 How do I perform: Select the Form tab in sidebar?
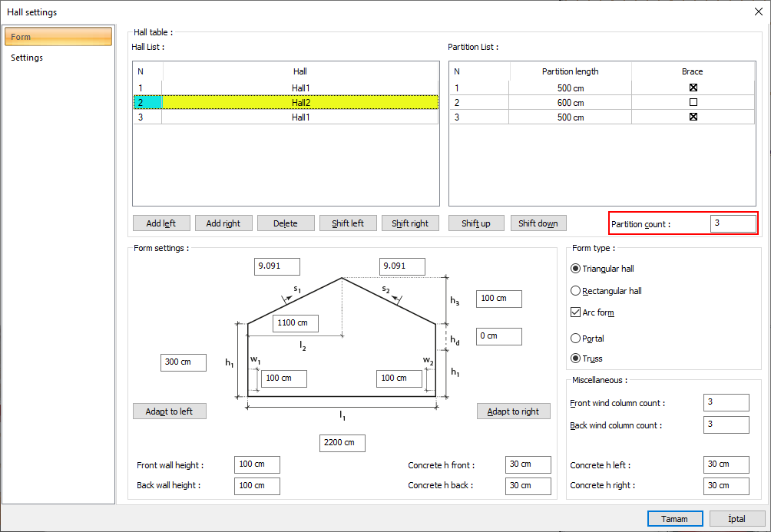[x=58, y=37]
